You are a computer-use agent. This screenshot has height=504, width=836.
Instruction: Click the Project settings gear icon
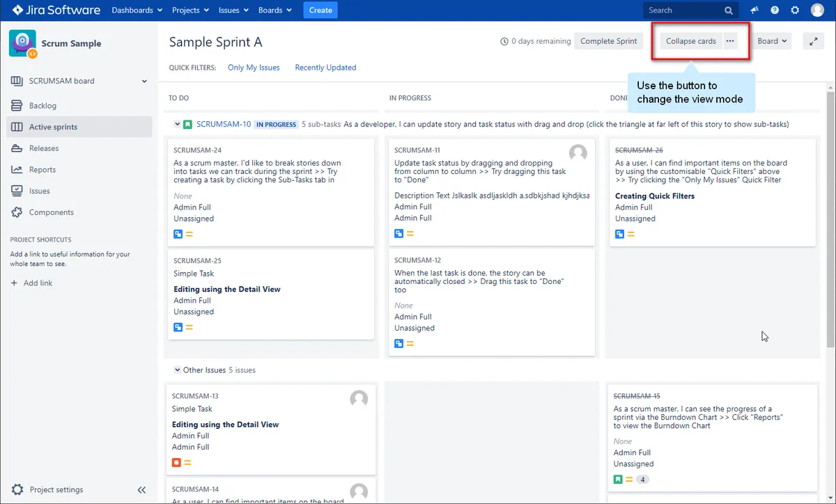click(17, 489)
